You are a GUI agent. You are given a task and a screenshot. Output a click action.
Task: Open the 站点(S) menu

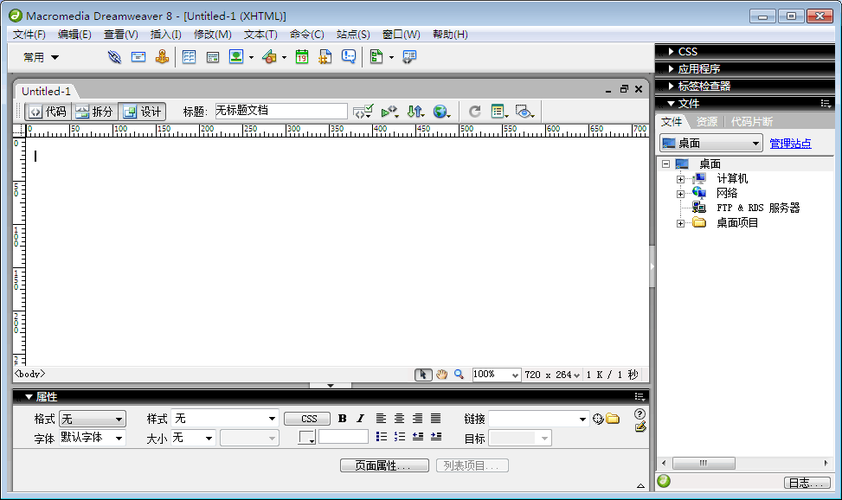(x=353, y=34)
